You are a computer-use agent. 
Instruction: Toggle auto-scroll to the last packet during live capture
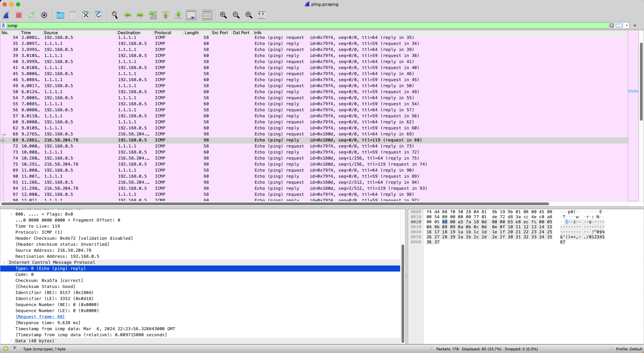click(191, 15)
